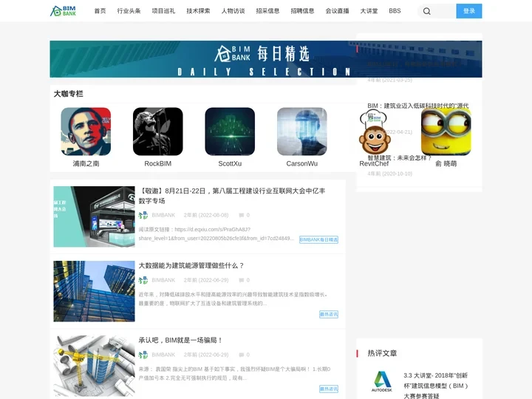Open 项目巡礼 menu item
This screenshot has height=399, width=532.
[x=163, y=11]
